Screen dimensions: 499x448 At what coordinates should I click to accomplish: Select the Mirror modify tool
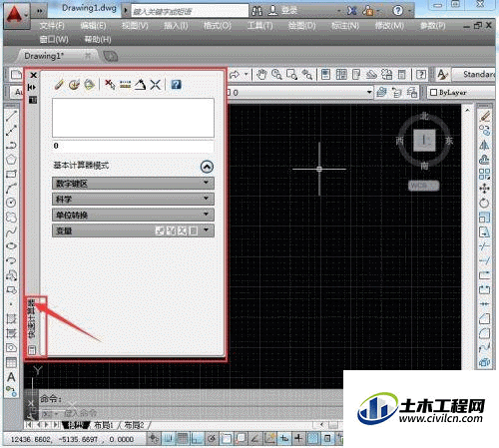pos(484,145)
